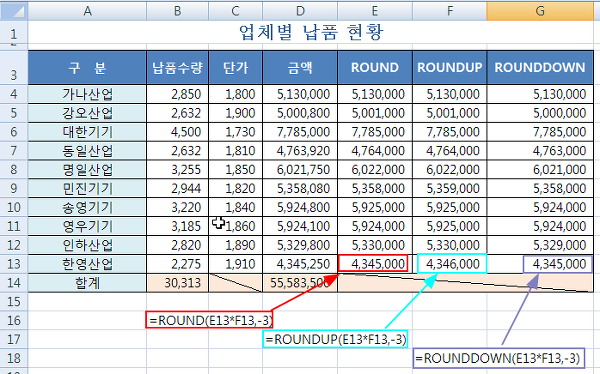This screenshot has width=600, height=374.
Task: Select row 4 header
Action: pyautogui.click(x=14, y=94)
